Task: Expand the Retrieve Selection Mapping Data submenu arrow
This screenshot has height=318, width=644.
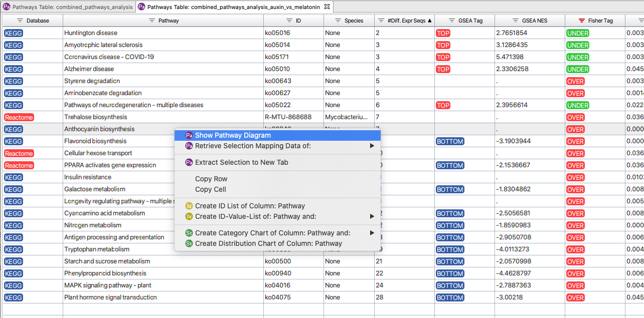Action: click(x=372, y=146)
